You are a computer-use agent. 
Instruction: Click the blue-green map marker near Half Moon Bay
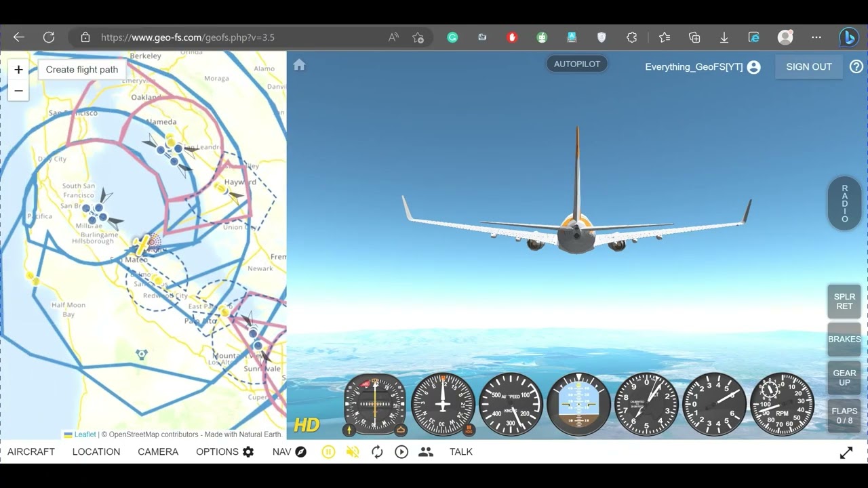click(141, 354)
